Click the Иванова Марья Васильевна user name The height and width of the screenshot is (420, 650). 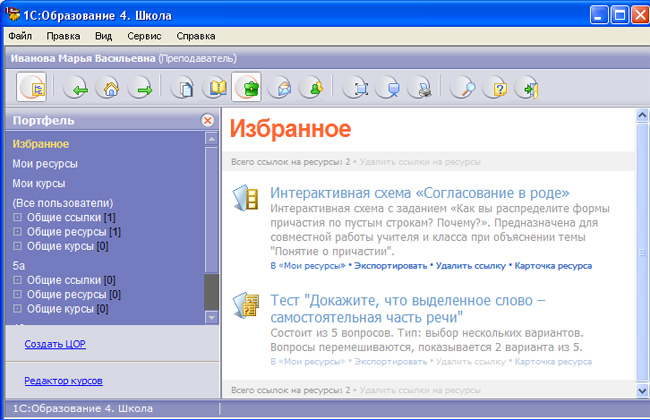pyautogui.click(x=83, y=58)
